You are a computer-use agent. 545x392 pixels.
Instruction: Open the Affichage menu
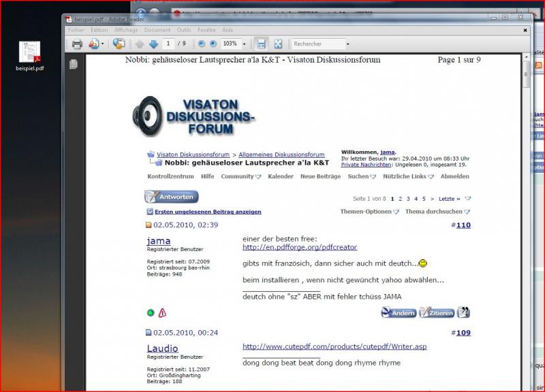126,30
